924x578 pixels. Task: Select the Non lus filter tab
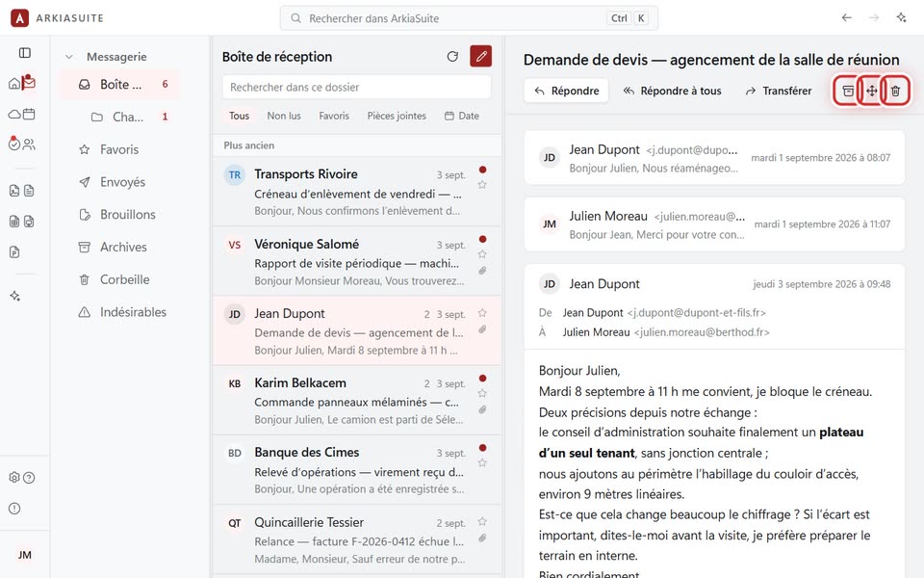point(284,116)
